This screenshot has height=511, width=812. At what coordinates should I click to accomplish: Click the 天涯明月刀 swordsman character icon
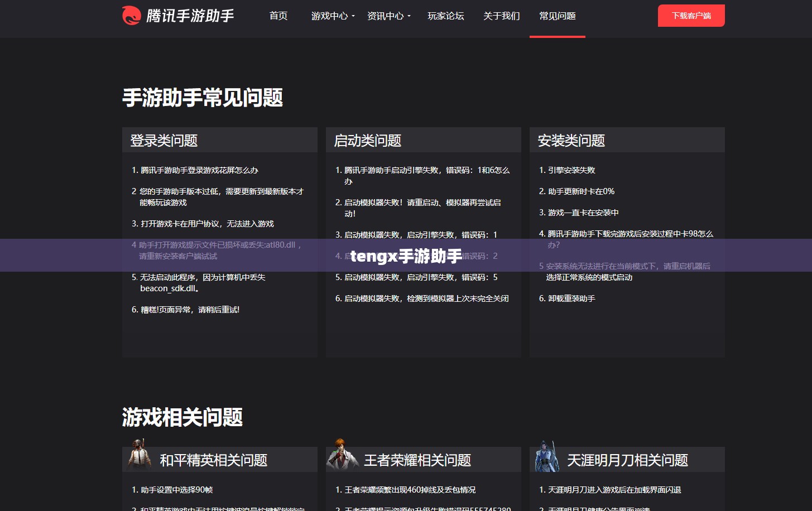(547, 456)
